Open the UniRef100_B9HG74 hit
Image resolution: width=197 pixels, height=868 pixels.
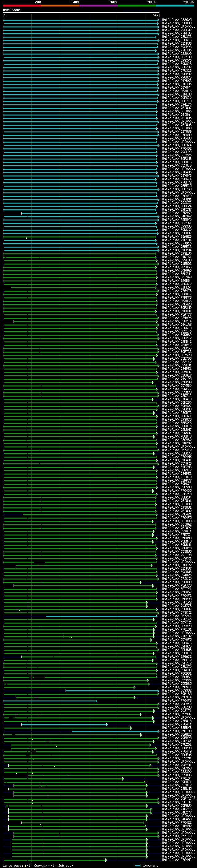point(177,179)
